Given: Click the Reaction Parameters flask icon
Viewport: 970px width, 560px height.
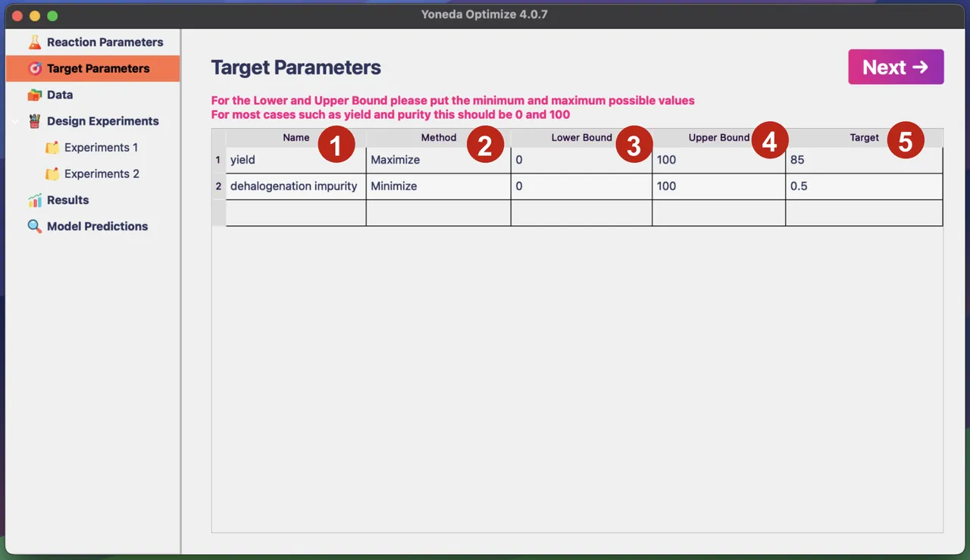Looking at the screenshot, I should [34, 42].
